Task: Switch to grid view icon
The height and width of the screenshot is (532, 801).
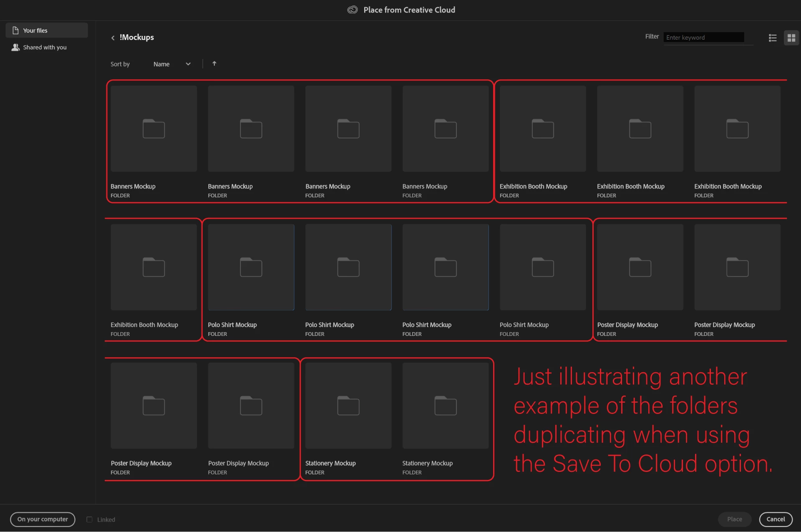Action: point(791,38)
